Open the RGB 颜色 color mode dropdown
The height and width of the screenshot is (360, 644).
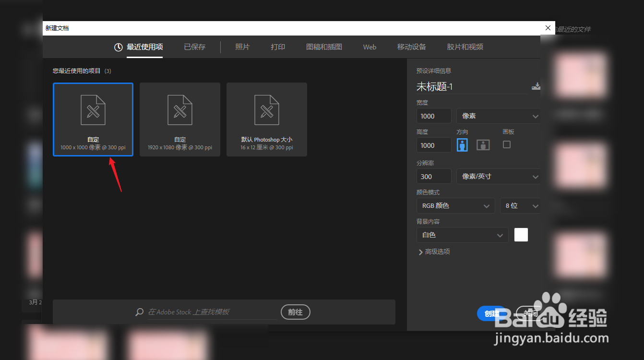(455, 205)
